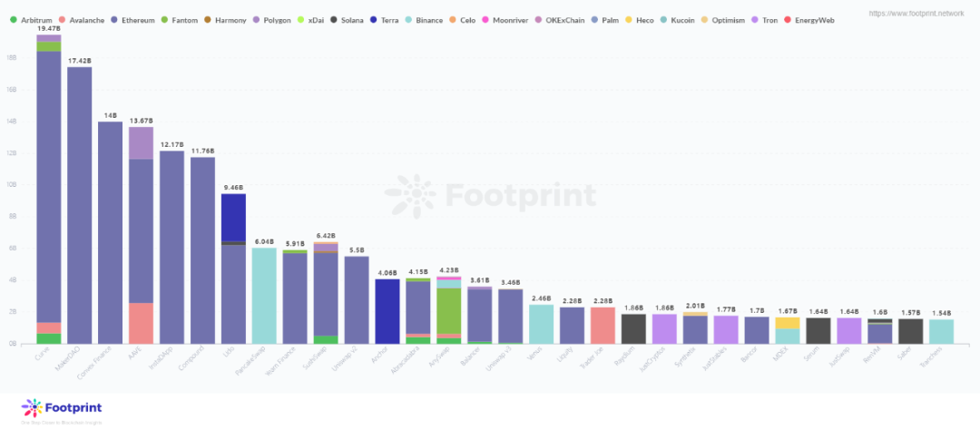Click the Footprint logo at bottom left
The height and width of the screenshot is (430, 980).
pyautogui.click(x=60, y=408)
